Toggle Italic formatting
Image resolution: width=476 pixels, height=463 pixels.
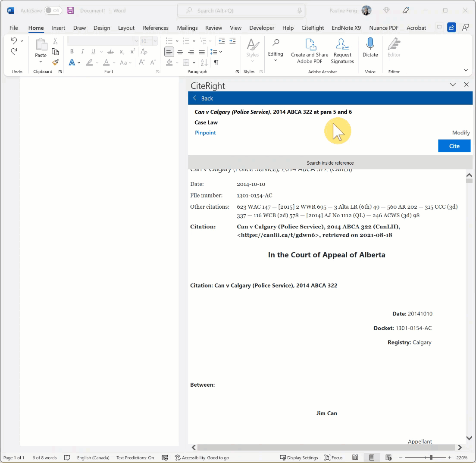pyautogui.click(x=83, y=52)
